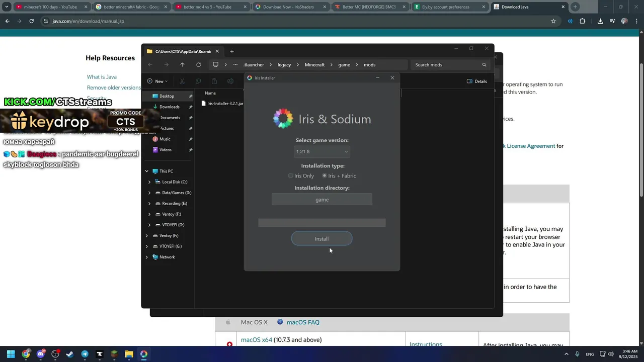Image resolution: width=644 pixels, height=362 pixels.
Task: Click the Install button in Iris Installer
Action: coord(321,239)
